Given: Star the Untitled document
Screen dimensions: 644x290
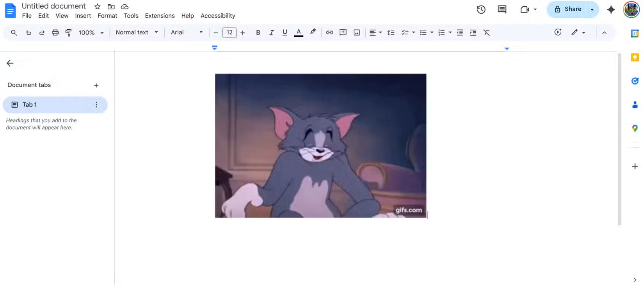Looking at the screenshot, I should coord(98,7).
